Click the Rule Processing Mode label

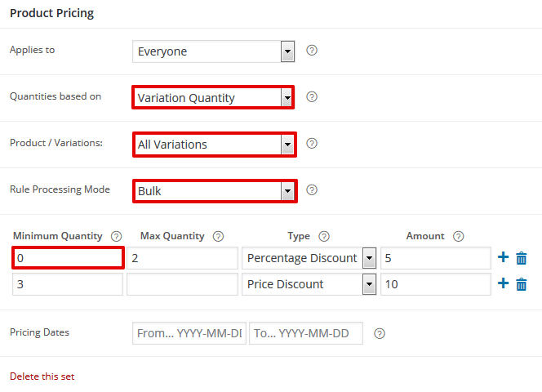click(60, 189)
